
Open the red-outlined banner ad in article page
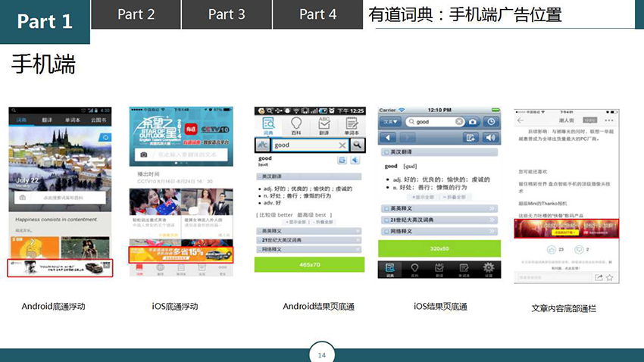click(x=567, y=229)
